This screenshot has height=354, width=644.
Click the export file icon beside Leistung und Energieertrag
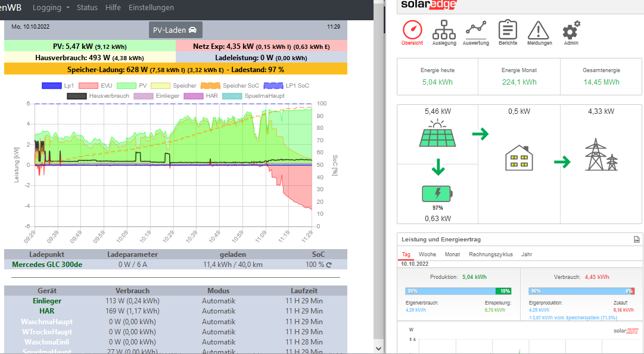tap(636, 240)
